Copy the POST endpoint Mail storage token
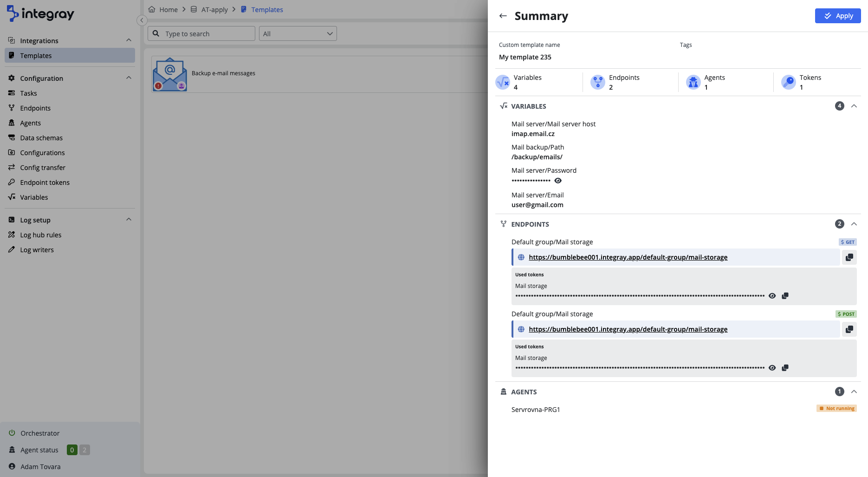The height and width of the screenshot is (477, 868). point(785,368)
